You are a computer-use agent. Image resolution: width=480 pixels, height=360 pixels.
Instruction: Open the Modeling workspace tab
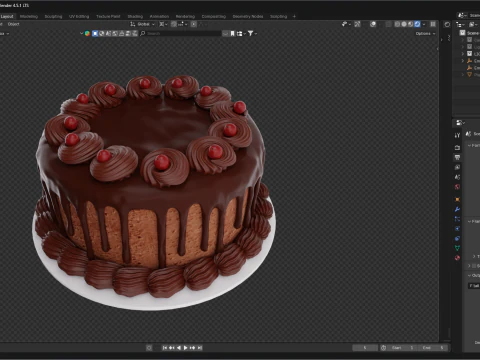pos(29,16)
